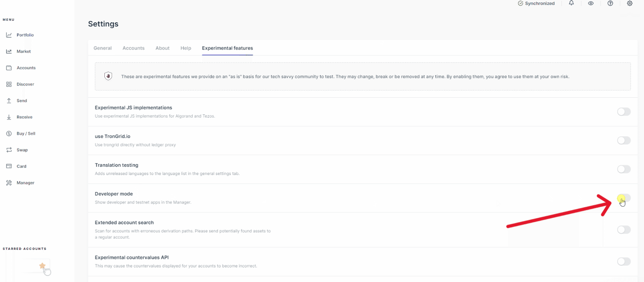Open Buy / Sell from the menu
The width and height of the screenshot is (644, 282).
26,133
